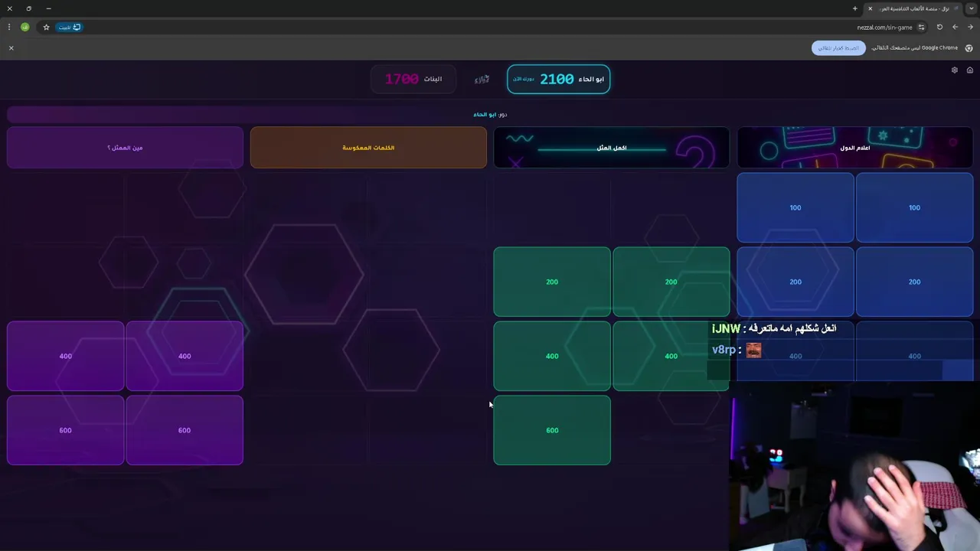The height and width of the screenshot is (551, 980).
Task: Pick the left 200 card under اعلام الدول
Action: point(795,282)
